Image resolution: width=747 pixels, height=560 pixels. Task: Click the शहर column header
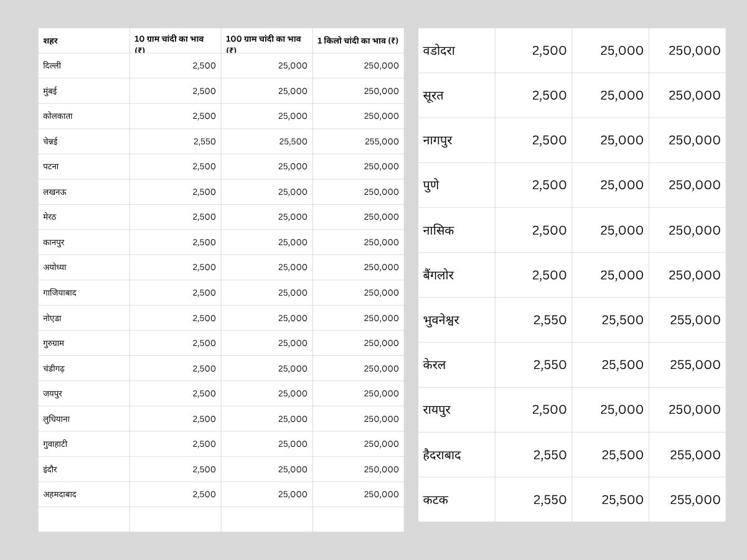coord(50,41)
